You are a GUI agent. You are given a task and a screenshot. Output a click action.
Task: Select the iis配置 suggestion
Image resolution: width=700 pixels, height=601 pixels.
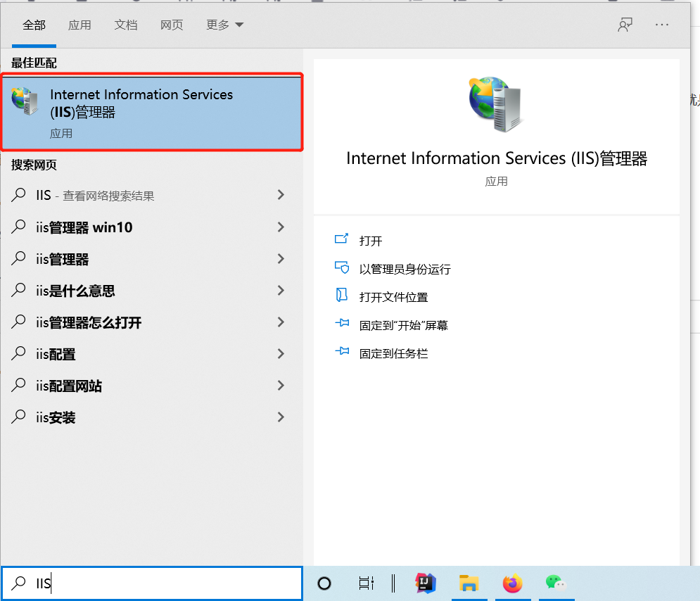click(x=152, y=354)
